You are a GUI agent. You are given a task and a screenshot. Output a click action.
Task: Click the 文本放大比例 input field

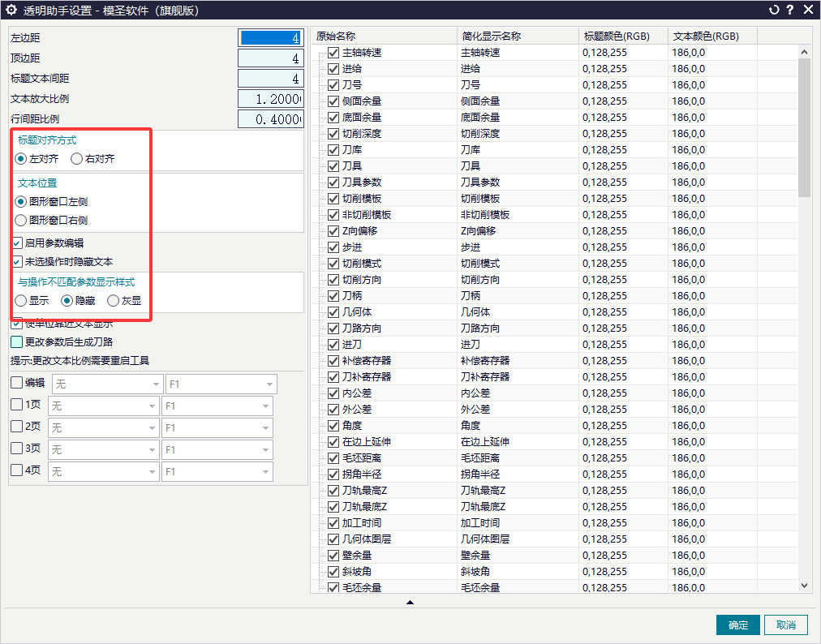pyautogui.click(x=271, y=99)
